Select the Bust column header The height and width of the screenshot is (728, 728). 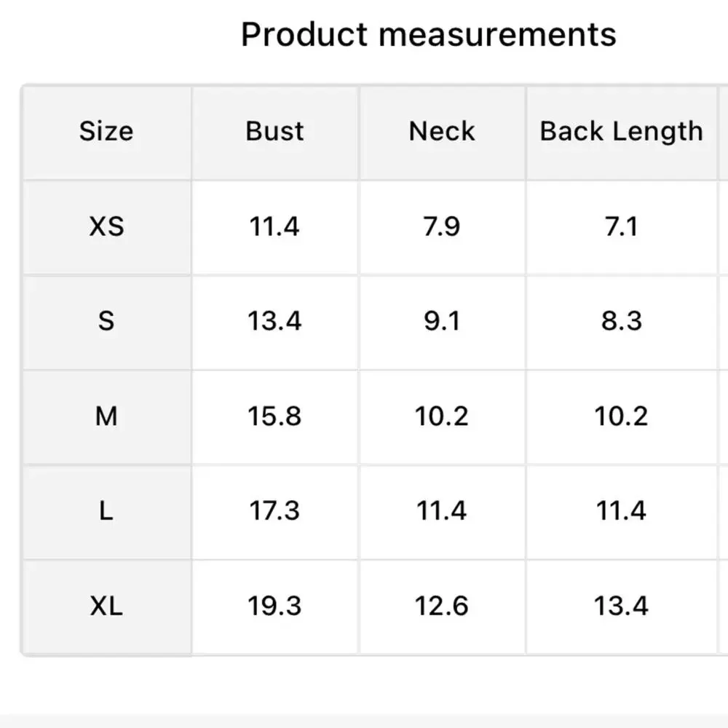(x=274, y=131)
